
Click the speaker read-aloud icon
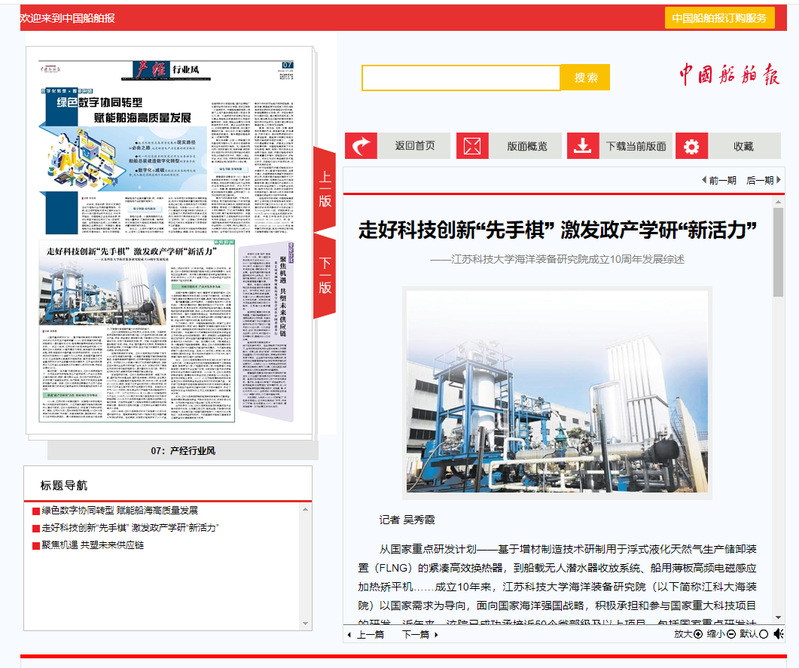point(779,634)
